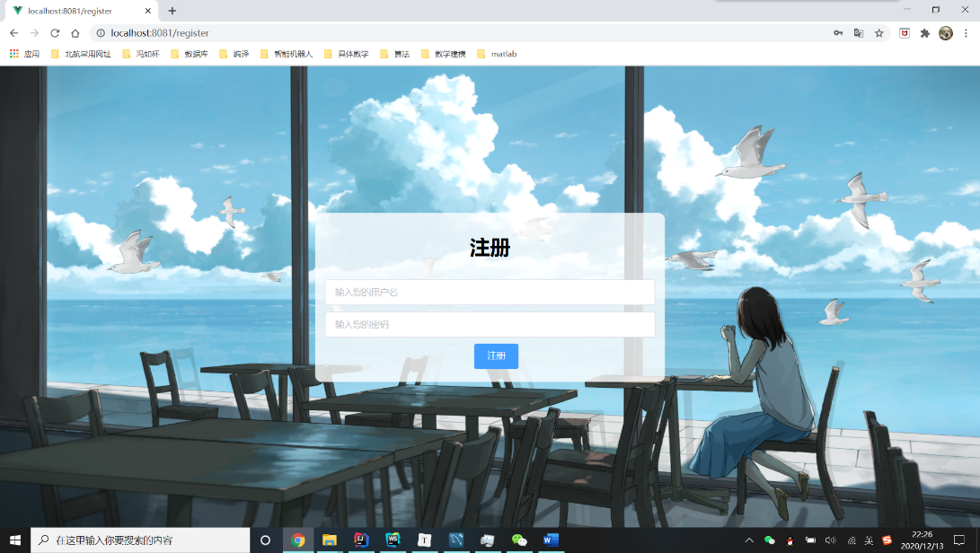The height and width of the screenshot is (553, 980).
Task: Show hidden system tray icons
Action: click(749, 540)
